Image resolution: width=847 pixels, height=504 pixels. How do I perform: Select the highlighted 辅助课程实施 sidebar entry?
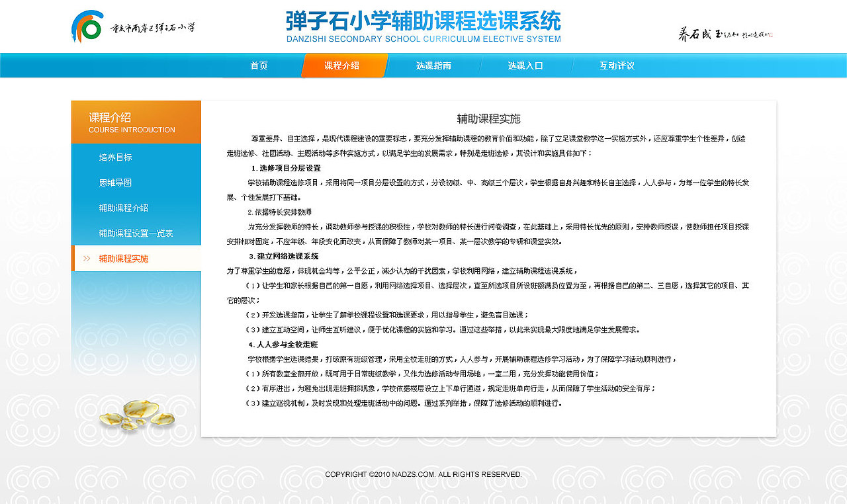point(125,258)
